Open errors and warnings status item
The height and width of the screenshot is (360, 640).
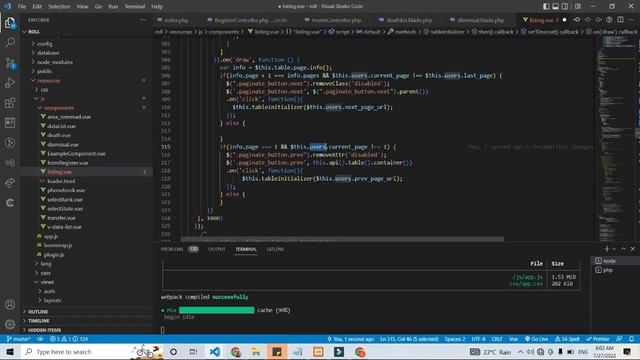tap(69, 339)
